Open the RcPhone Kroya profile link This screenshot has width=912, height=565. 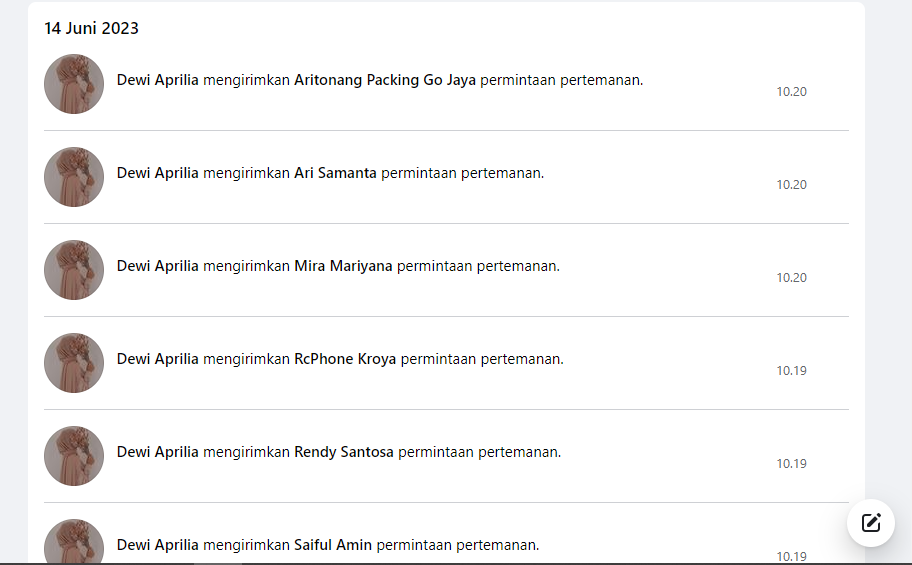pos(345,359)
